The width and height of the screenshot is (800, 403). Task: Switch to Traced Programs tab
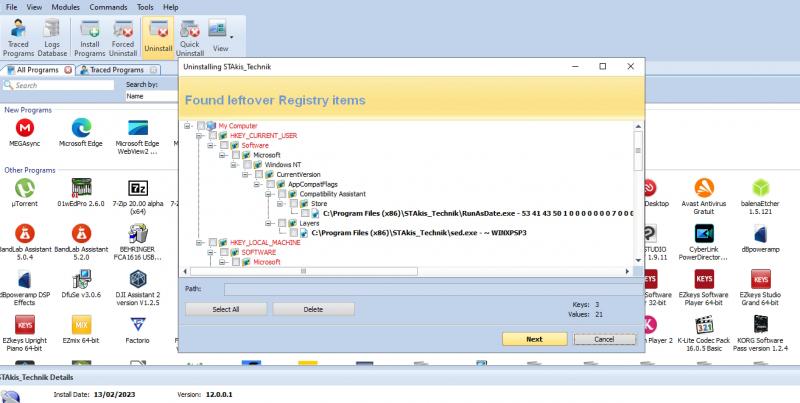click(118, 70)
